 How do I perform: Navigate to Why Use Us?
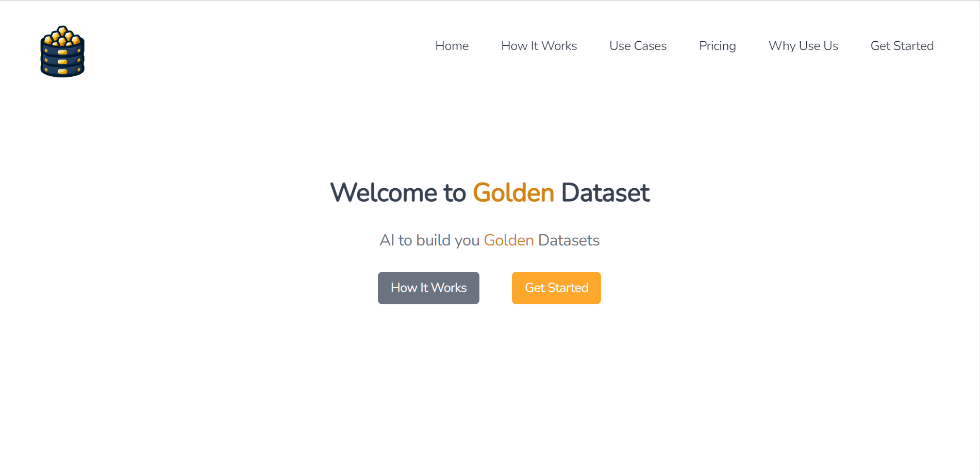[x=803, y=46]
